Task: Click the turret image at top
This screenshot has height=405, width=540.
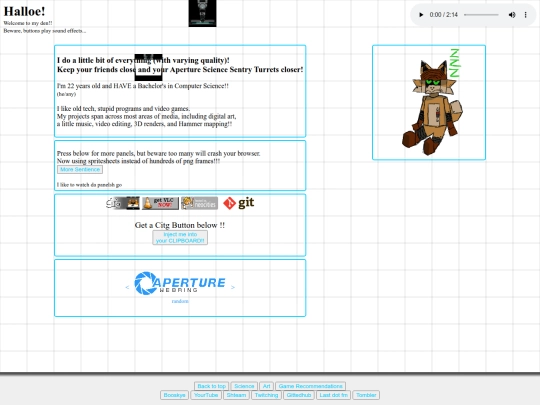Action: 202,13
